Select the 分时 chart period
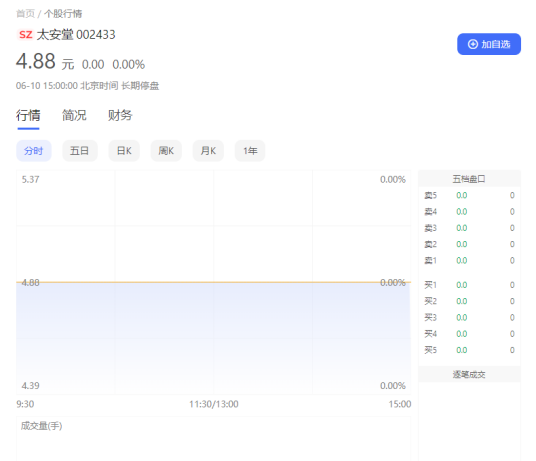 [34, 151]
